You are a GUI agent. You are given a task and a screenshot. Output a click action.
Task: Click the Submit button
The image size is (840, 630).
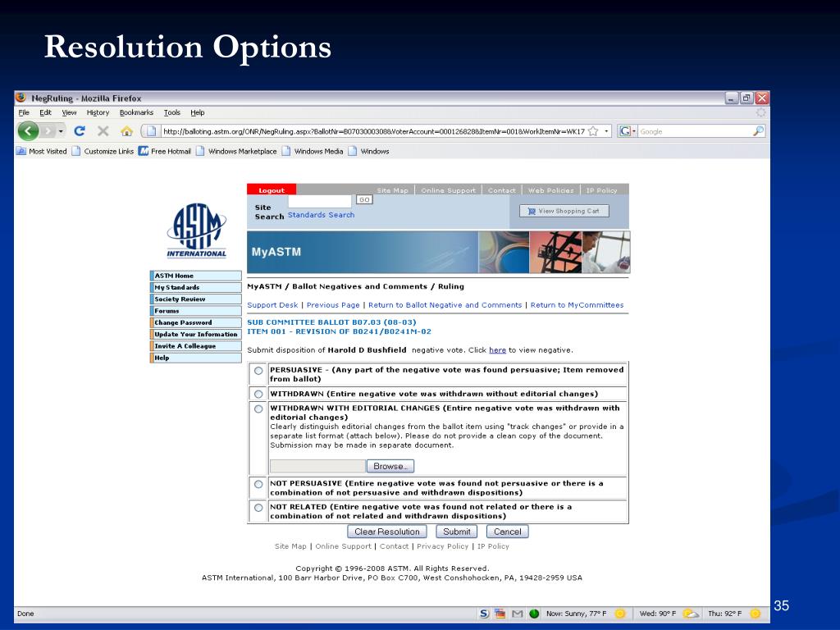click(456, 532)
